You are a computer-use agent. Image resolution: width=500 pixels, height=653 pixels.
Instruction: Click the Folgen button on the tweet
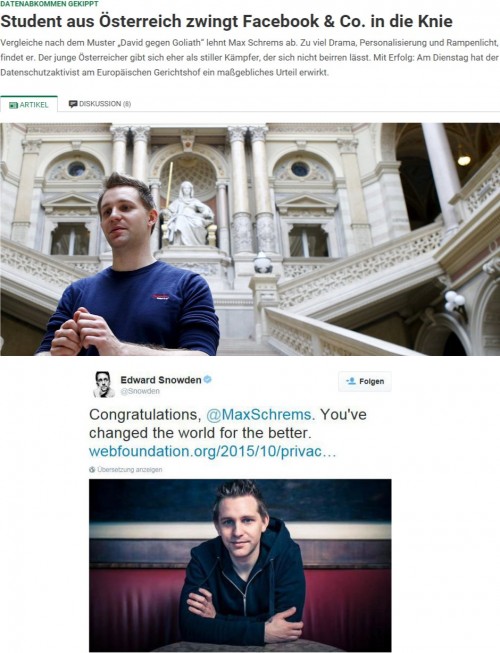click(x=365, y=381)
